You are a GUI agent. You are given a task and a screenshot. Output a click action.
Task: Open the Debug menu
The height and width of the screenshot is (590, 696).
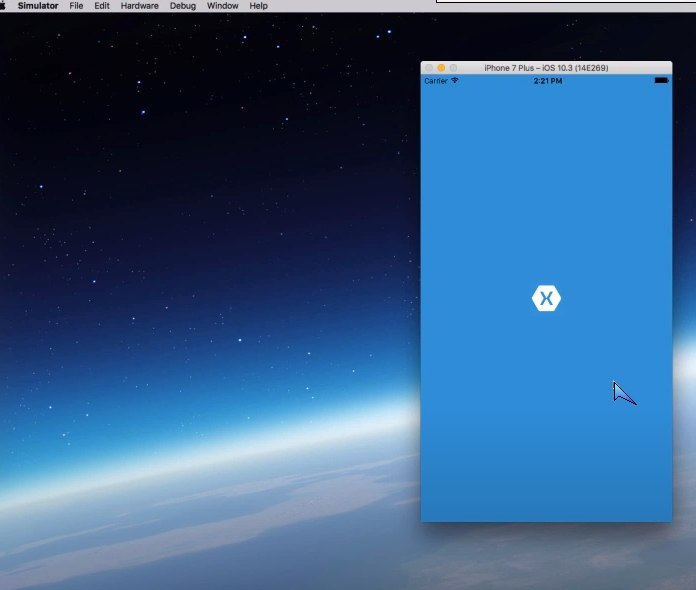(x=182, y=6)
